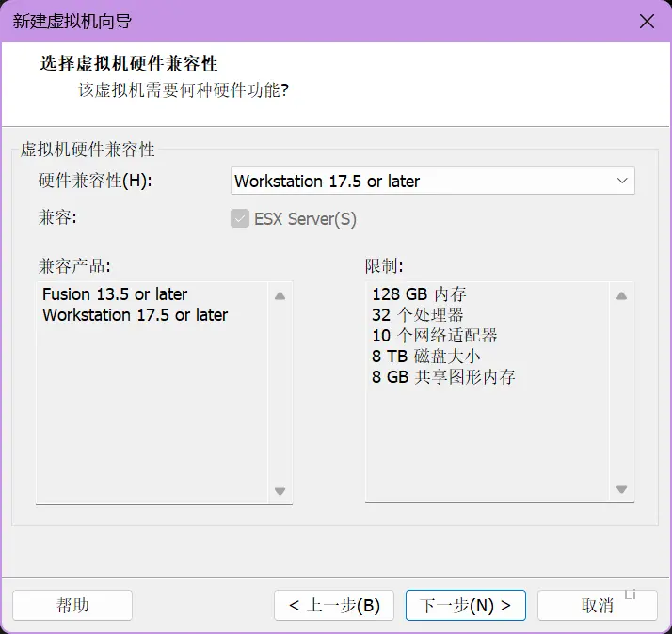Viewport: 672px width, 634px height.
Task: Toggle the ESX Server(S) checkbox
Action: tap(240, 218)
